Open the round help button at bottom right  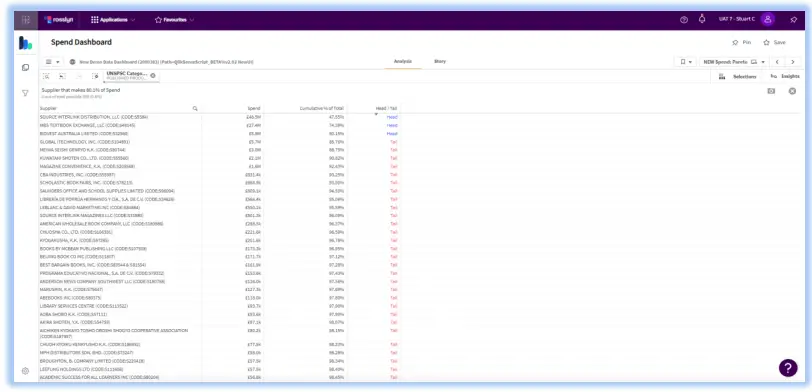click(788, 368)
